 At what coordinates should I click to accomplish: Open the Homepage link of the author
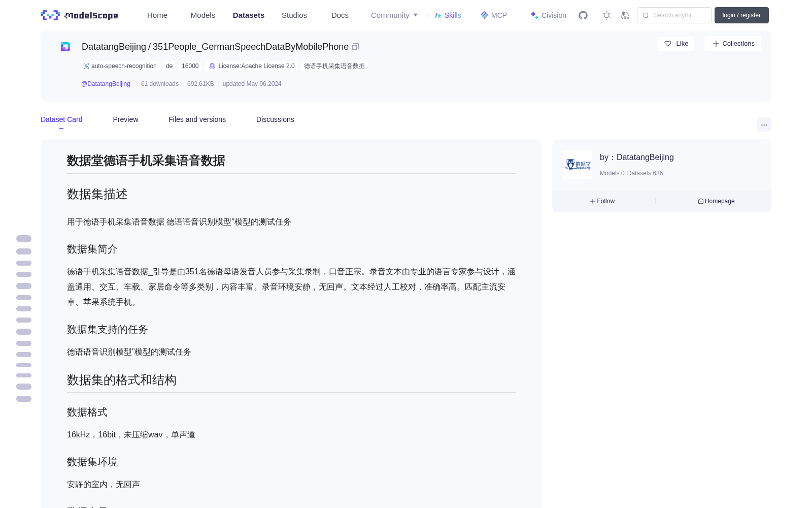pyautogui.click(x=716, y=201)
